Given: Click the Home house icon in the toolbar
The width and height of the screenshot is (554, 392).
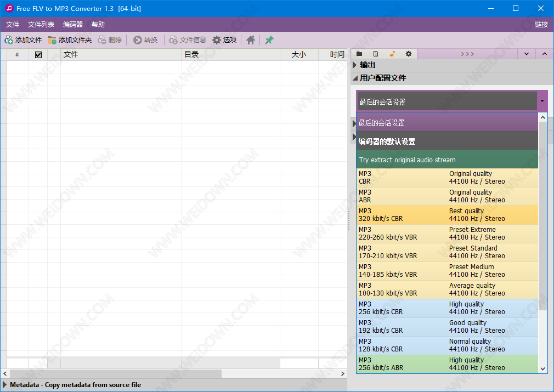Looking at the screenshot, I should (x=251, y=40).
